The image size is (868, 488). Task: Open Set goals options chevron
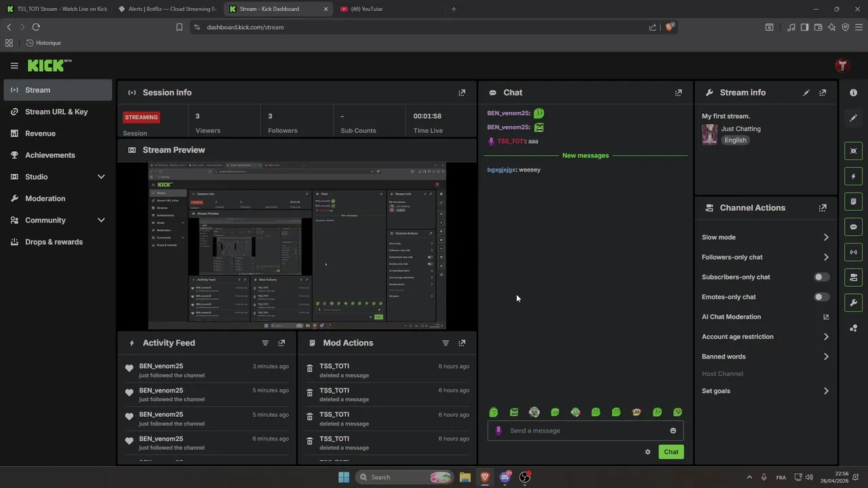(826, 391)
